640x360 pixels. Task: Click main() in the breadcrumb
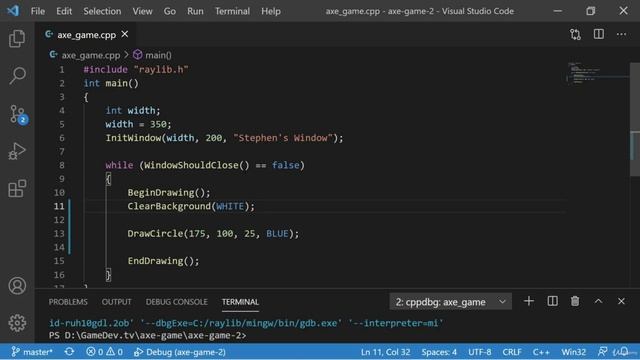(158, 55)
